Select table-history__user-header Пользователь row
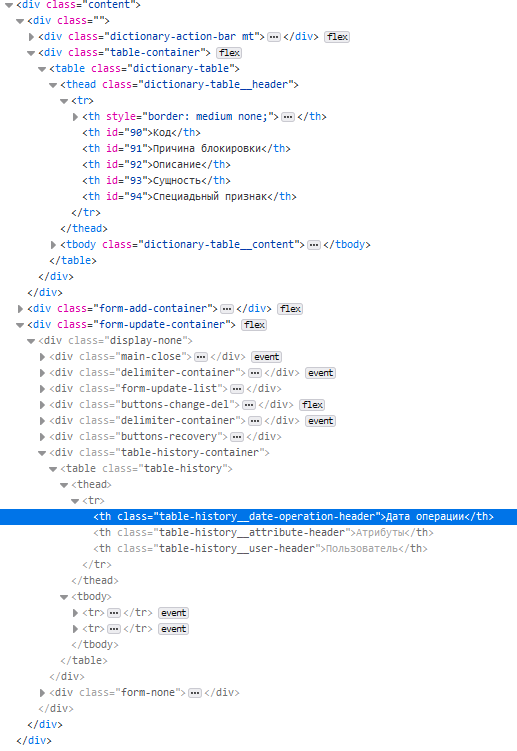The height and width of the screenshot is (751, 517). pos(260,549)
